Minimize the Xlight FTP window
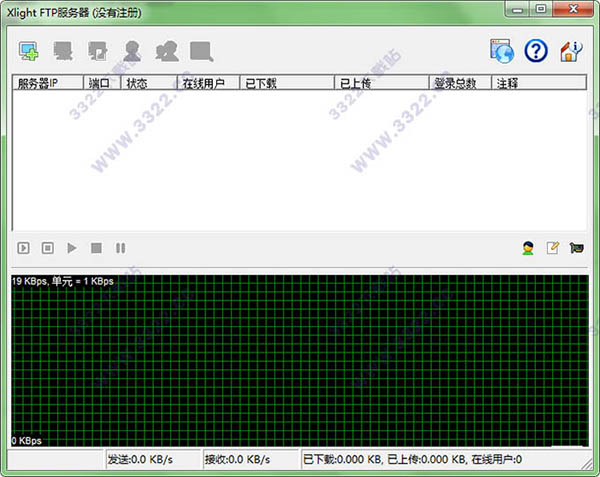This screenshot has width=600, height=477. tap(517, 9)
